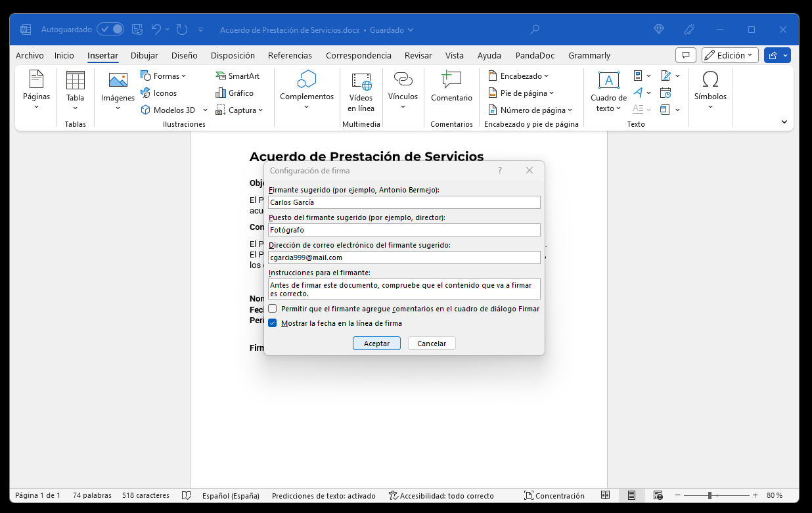The image size is (812, 513).
Task: Undo the last action
Action: [156, 30]
